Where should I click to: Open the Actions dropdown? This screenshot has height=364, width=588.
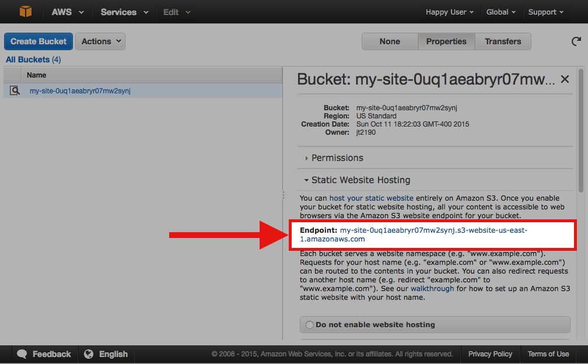[100, 41]
